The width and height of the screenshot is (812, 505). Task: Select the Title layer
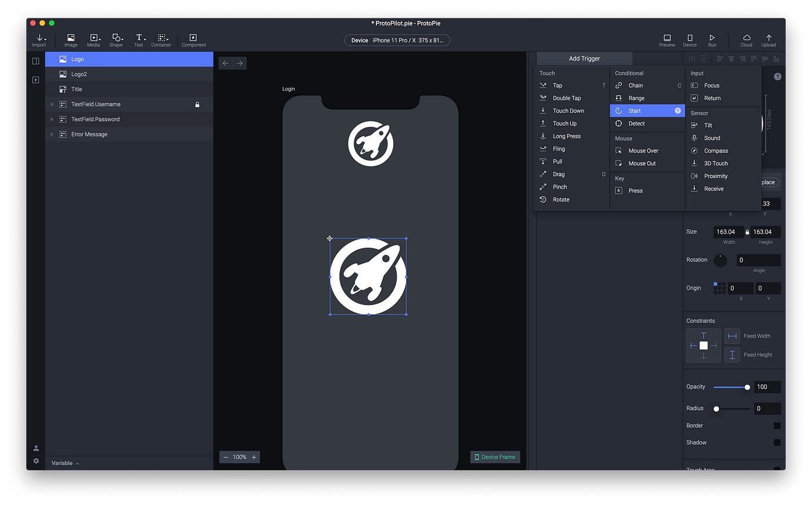click(129, 89)
